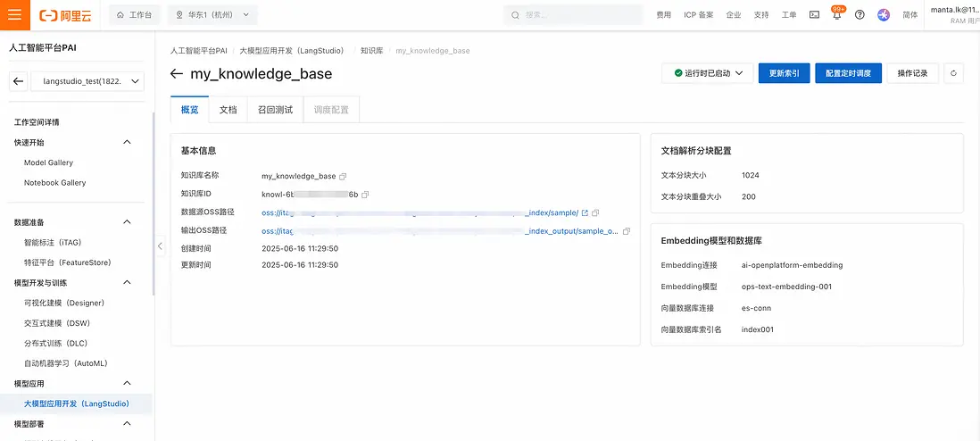The height and width of the screenshot is (441, 980).
Task: Open 分布式训练（DLC） in sidebar
Action: pos(55,343)
